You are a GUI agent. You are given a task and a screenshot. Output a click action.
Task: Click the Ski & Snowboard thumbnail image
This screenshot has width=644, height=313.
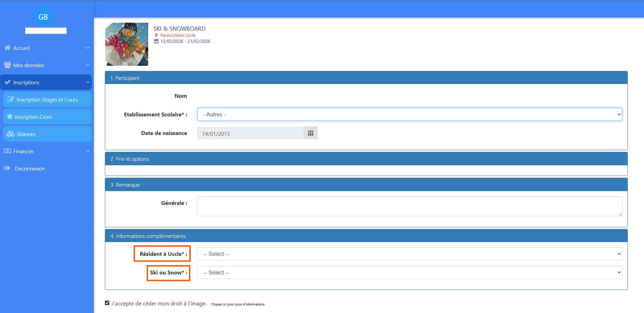(x=127, y=44)
